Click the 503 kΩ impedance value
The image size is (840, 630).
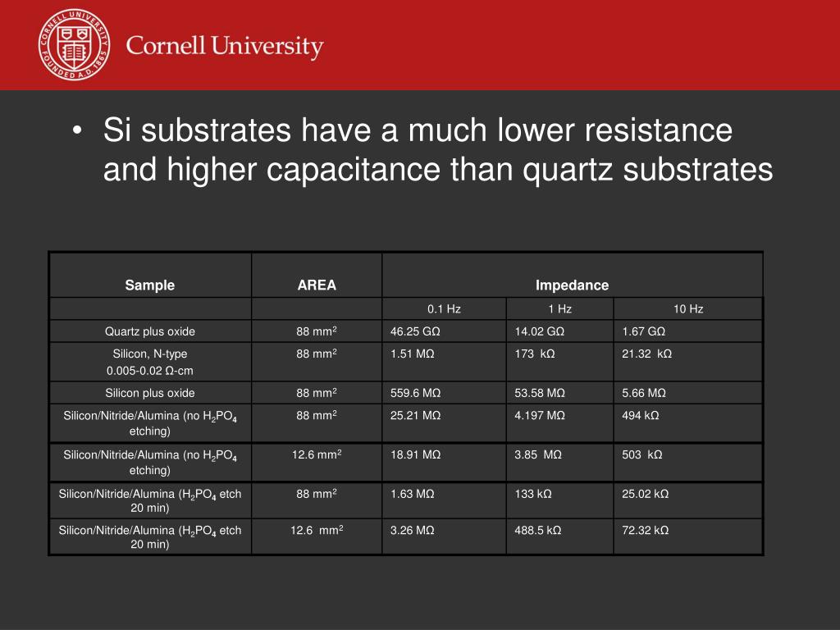[641, 454]
